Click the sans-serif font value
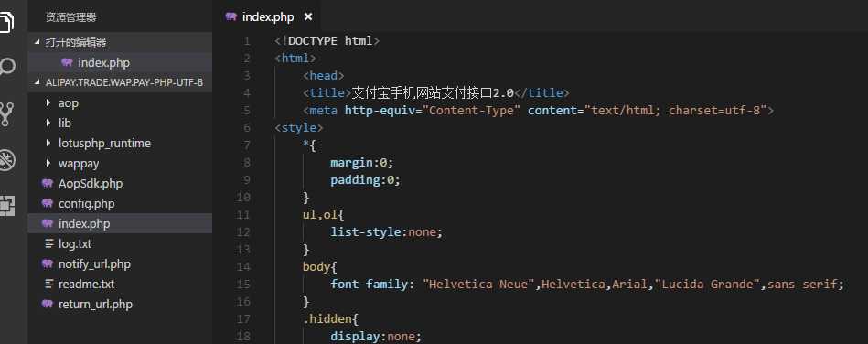The height and width of the screenshot is (344, 868). (801, 285)
